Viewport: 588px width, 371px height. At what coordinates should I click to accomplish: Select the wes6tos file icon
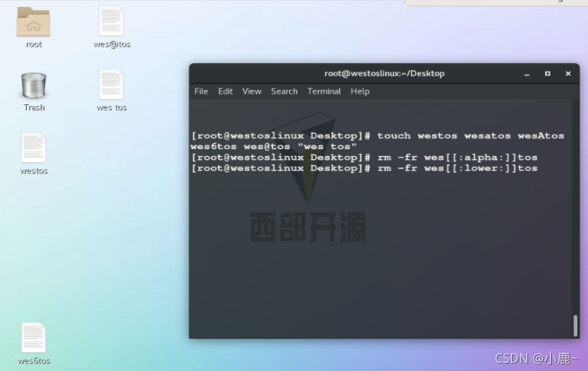[x=34, y=337]
